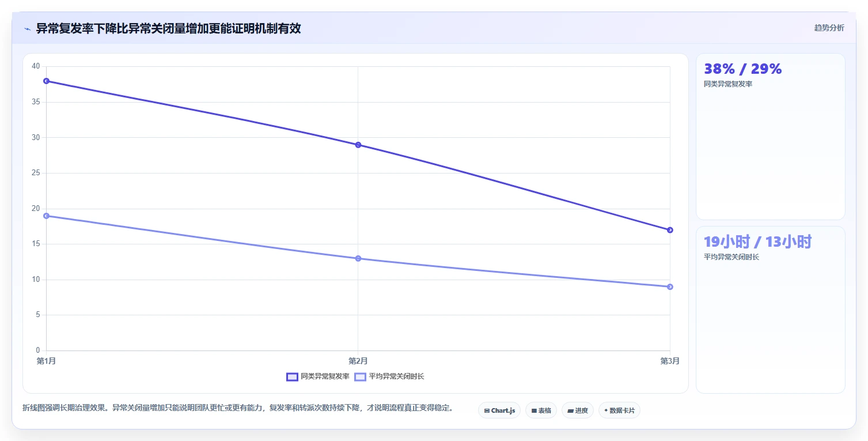Click the Chart.js tag icon
Screen dimensions: 868x441
pyautogui.click(x=487, y=411)
